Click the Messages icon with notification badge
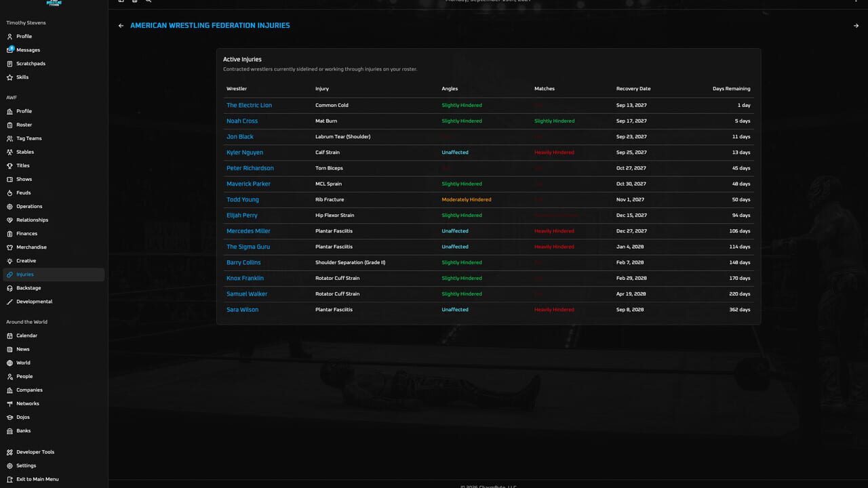Screen dimensions: 868x488 coord(10,49)
